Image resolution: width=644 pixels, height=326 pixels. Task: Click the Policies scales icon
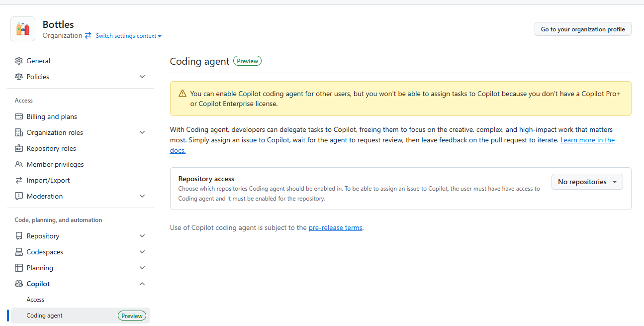pos(19,77)
